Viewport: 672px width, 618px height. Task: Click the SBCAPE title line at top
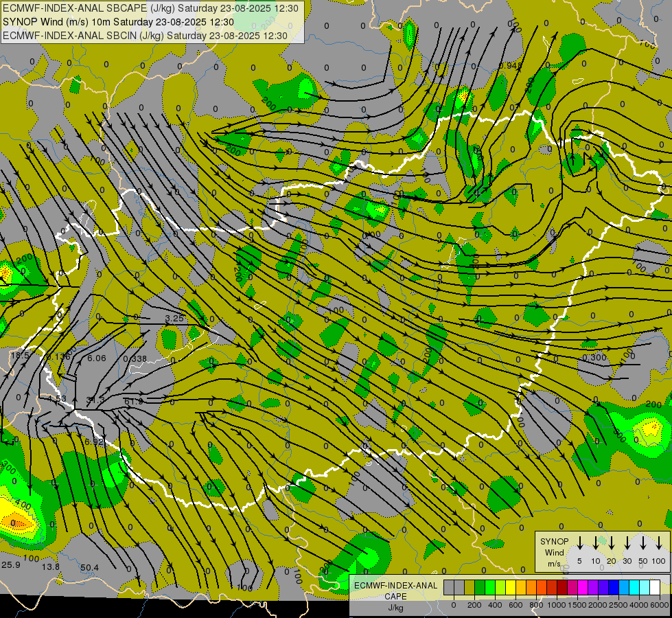coord(150,8)
